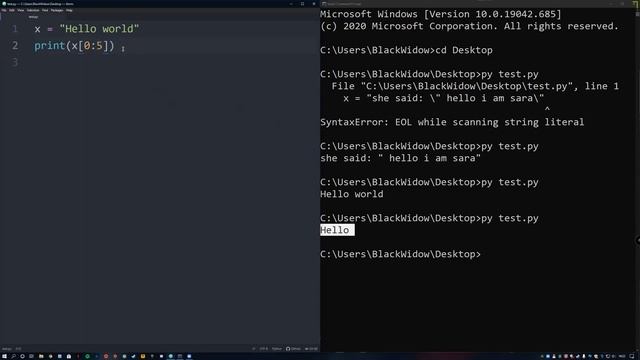
Task: Open the Edit menu in Atom
Action: point(12,10)
